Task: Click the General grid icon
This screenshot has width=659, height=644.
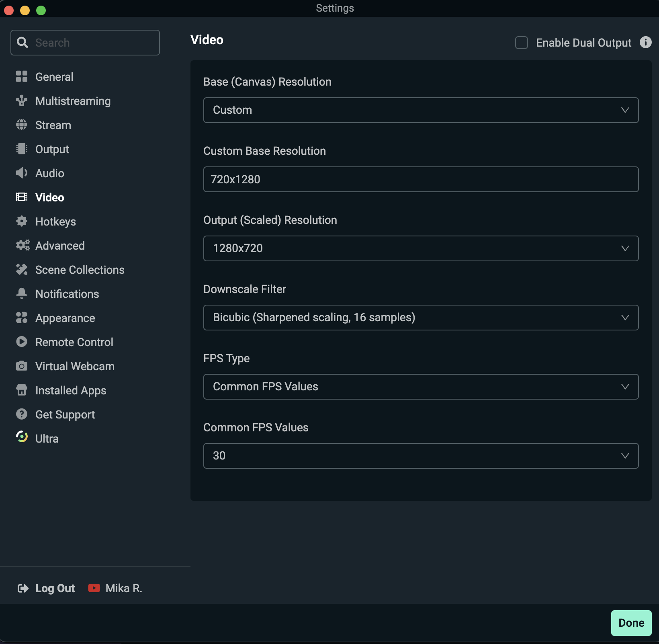Action: (x=22, y=76)
